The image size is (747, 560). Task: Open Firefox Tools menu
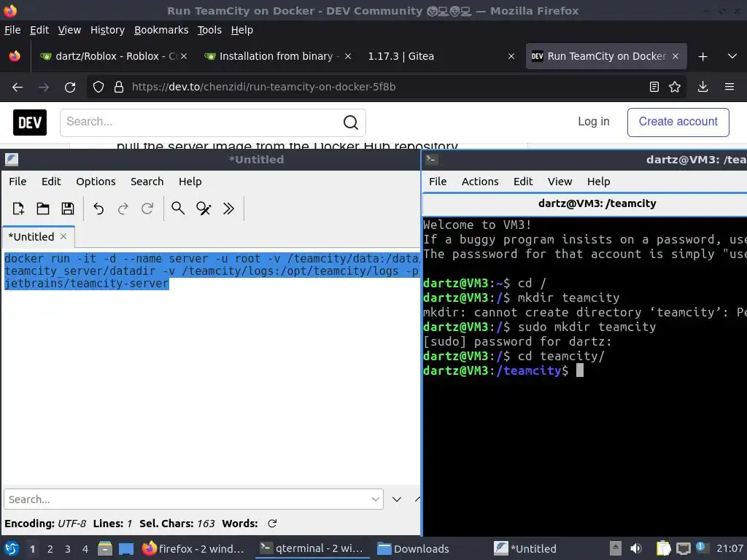click(x=209, y=30)
